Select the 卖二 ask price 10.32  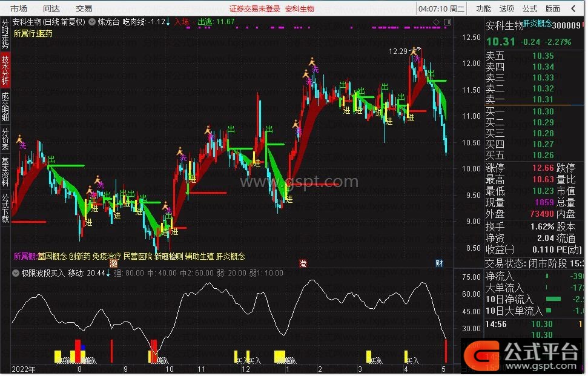pyautogui.click(x=543, y=89)
